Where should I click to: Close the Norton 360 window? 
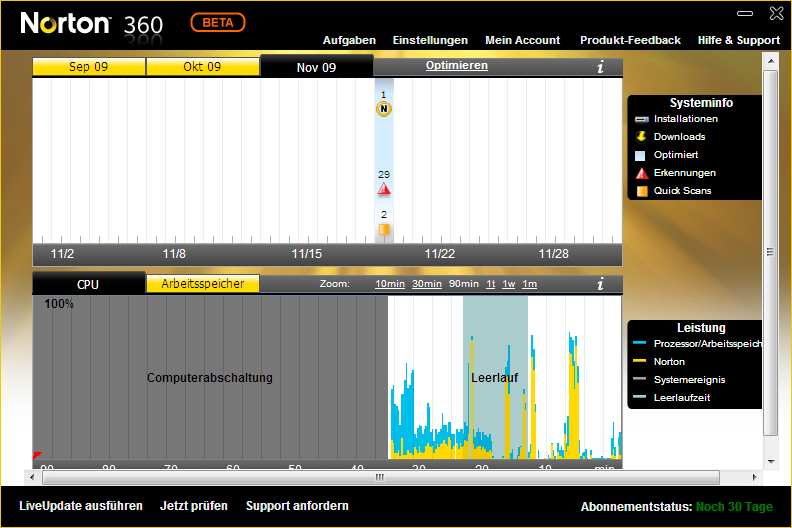pos(776,13)
